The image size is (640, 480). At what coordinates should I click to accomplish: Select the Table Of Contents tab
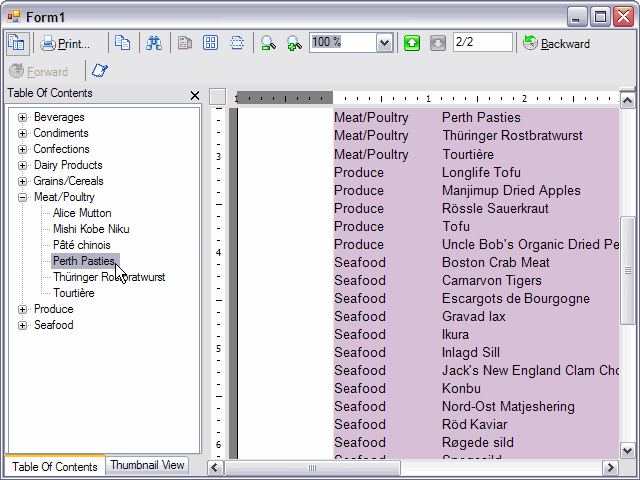click(x=54, y=466)
